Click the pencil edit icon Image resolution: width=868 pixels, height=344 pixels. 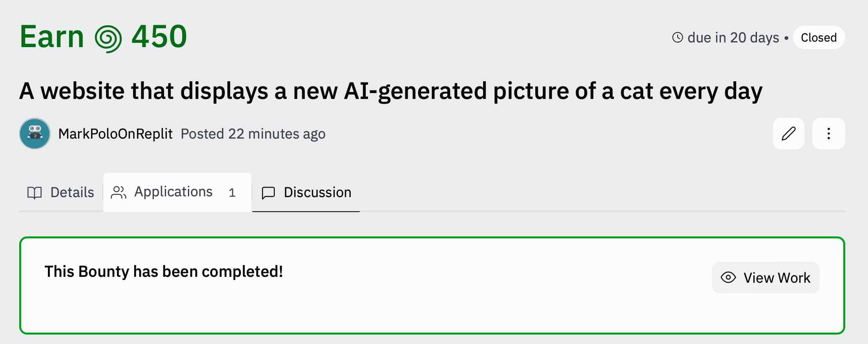click(788, 134)
